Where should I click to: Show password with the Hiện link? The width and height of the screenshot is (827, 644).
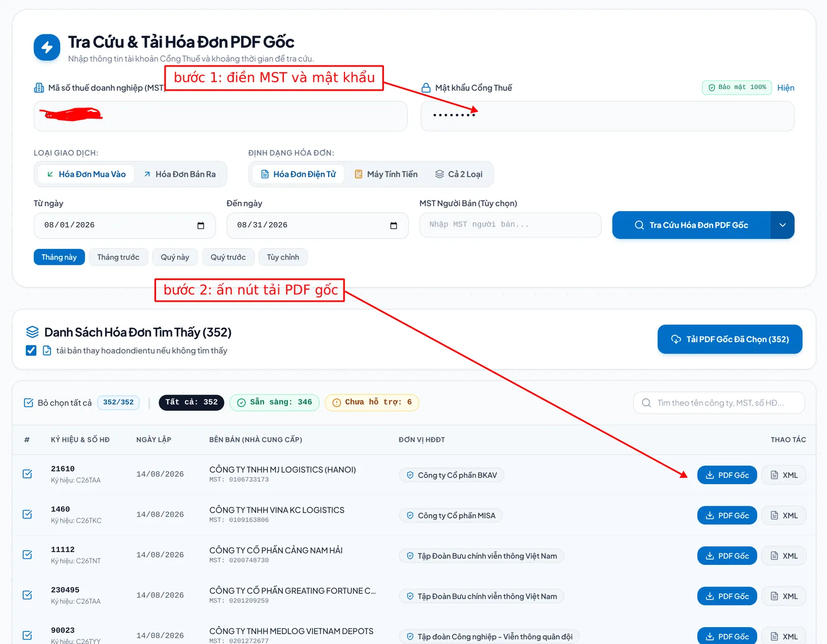[x=785, y=88]
